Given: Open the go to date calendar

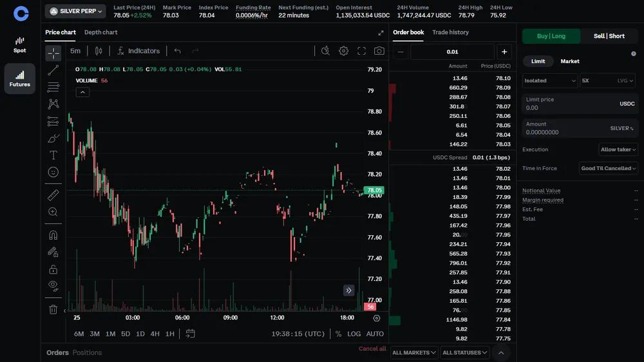Looking at the screenshot, I should point(190,334).
